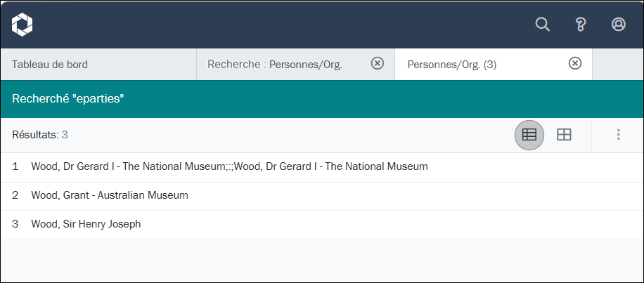Open result Wood, Sir Henry Joseph
The image size is (644, 283).
(x=322, y=224)
